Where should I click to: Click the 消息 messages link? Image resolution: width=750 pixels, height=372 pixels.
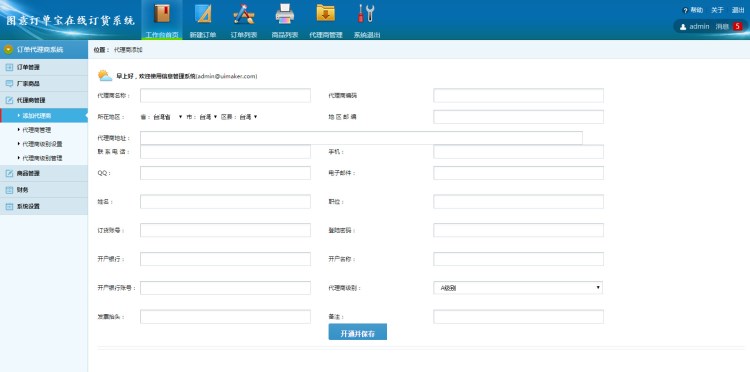[722, 27]
